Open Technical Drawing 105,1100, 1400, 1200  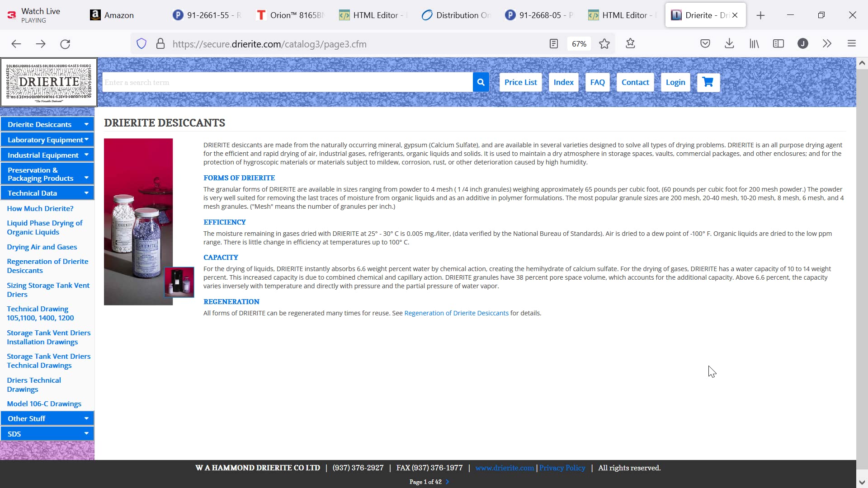pos(40,313)
